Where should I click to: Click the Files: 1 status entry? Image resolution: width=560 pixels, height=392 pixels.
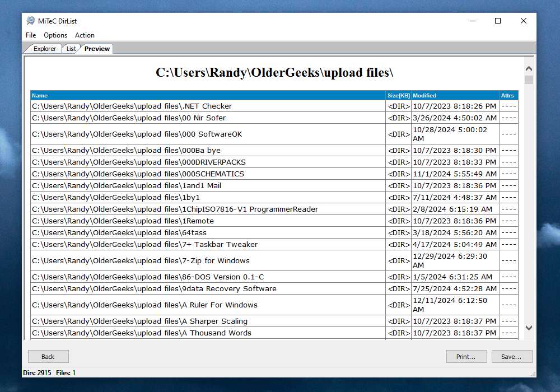[x=66, y=373]
